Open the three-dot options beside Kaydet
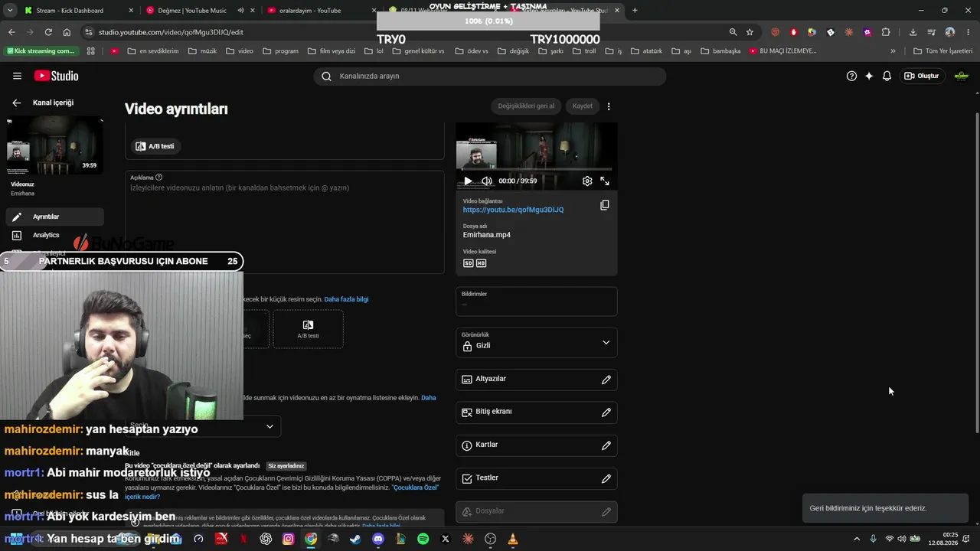 click(609, 106)
